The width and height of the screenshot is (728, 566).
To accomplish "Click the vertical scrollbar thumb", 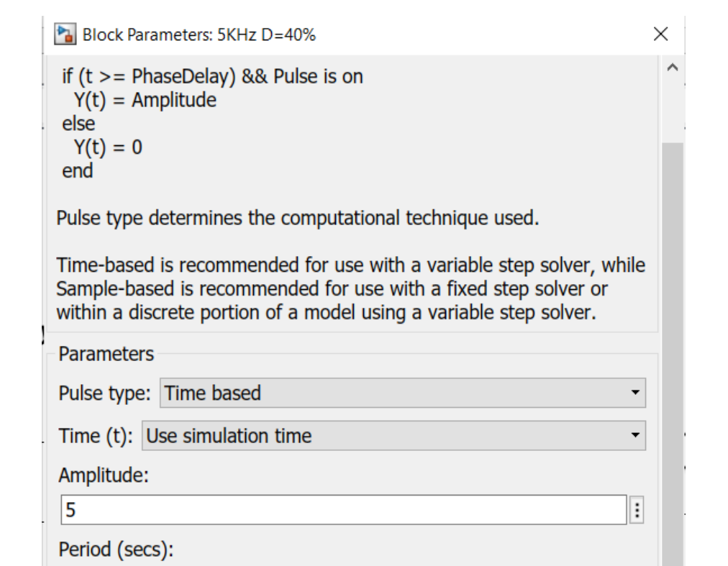I will (673, 354).
